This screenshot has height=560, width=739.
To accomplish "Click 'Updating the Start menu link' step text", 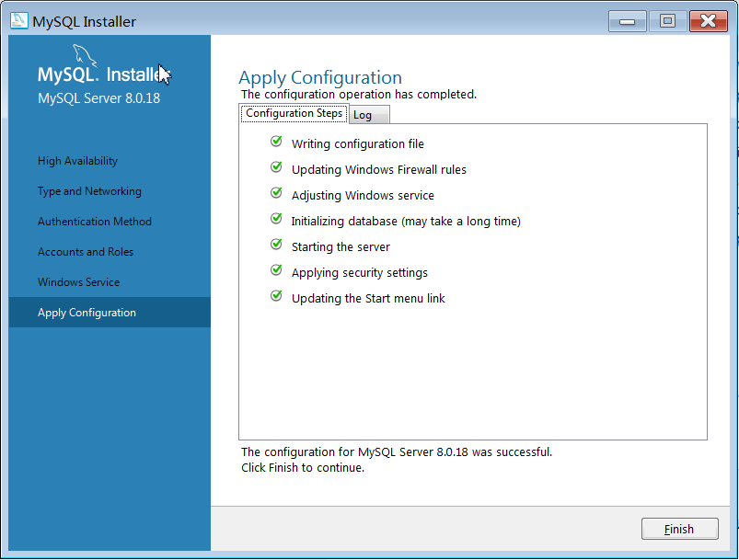I will [x=368, y=299].
